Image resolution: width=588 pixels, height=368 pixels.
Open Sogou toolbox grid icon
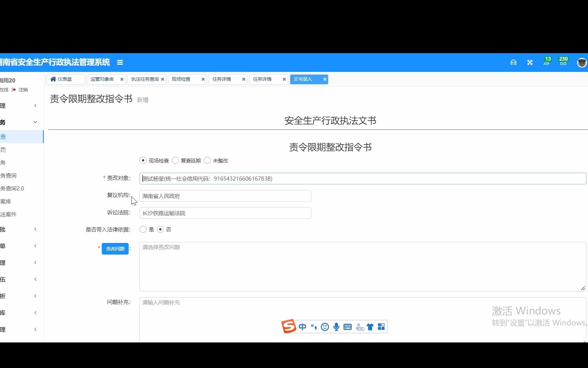[x=381, y=327]
